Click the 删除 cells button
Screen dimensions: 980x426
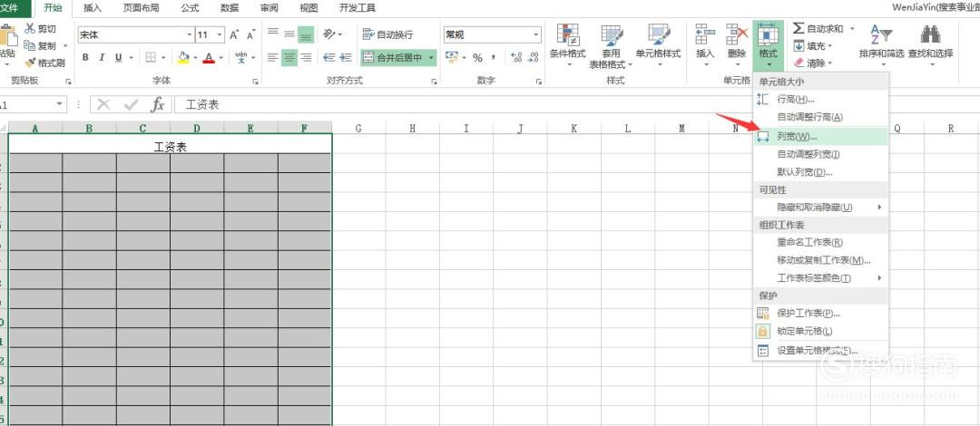[x=737, y=44]
